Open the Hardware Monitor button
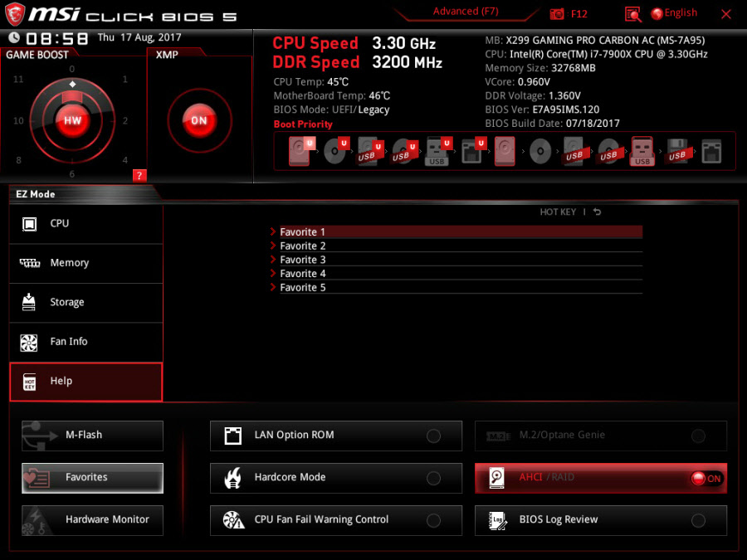747x560 pixels. click(92, 520)
